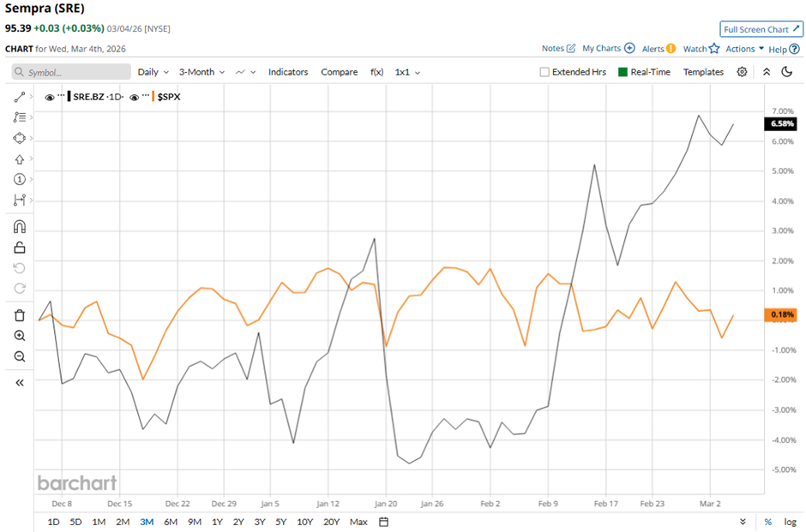806x532 pixels.
Task: Toggle Real-Time data indicator
Action: 623,72
